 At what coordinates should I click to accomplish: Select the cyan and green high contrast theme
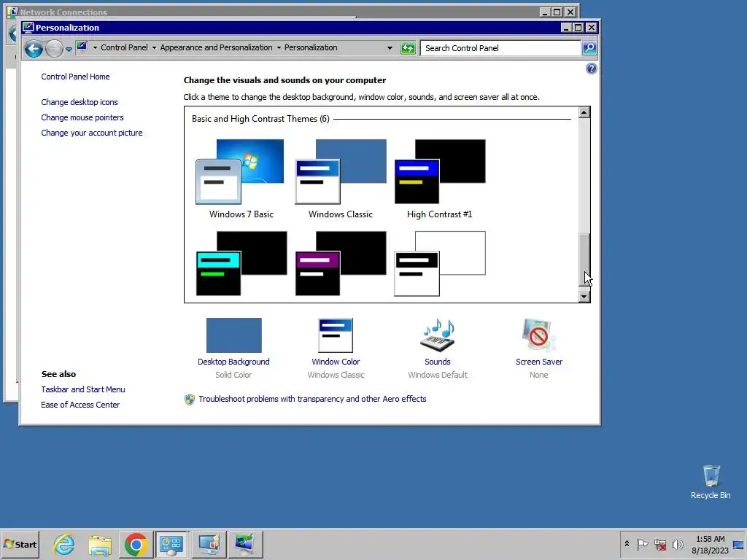coord(241,264)
